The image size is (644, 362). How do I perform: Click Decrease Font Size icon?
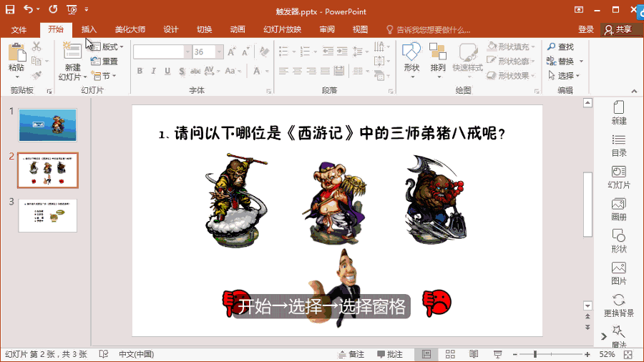click(x=245, y=52)
